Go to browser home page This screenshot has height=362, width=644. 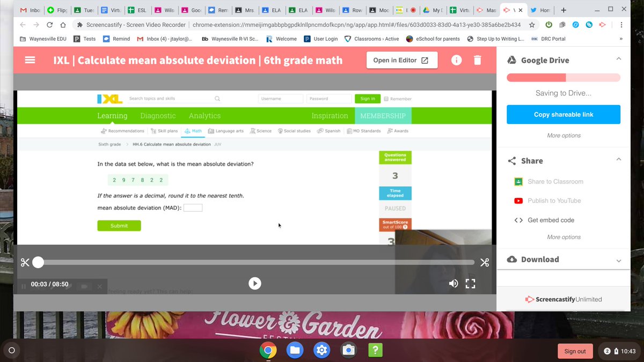pyautogui.click(x=63, y=25)
